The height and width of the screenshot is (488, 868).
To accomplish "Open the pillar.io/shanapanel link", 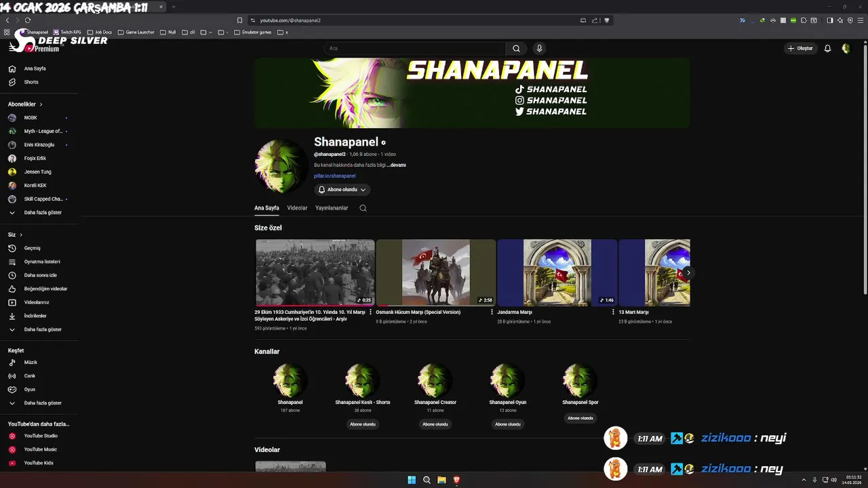I will point(334,176).
